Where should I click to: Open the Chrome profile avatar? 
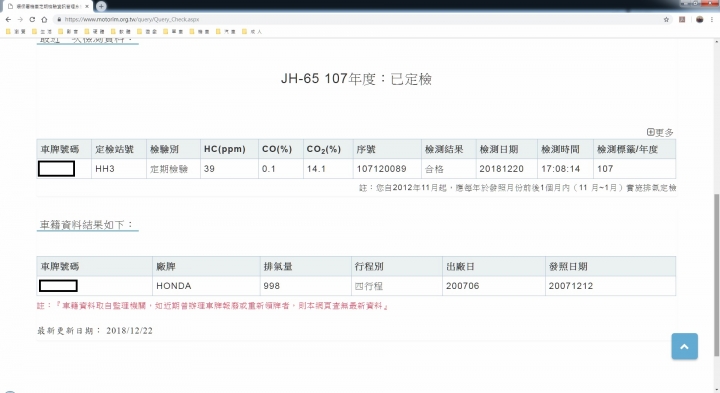(700, 20)
